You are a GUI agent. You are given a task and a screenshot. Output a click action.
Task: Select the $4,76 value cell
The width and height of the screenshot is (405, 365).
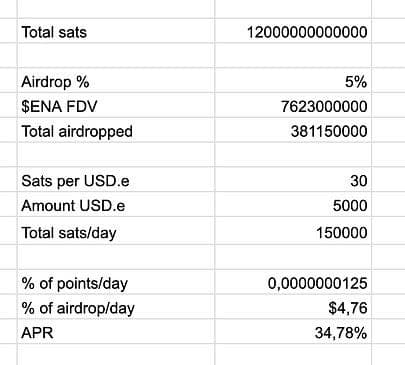tap(293, 307)
